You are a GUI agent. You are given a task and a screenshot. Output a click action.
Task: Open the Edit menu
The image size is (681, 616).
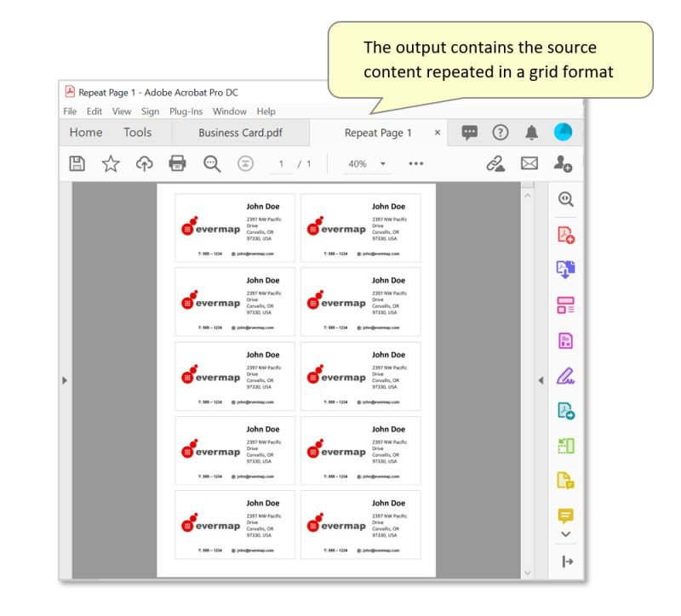[94, 111]
